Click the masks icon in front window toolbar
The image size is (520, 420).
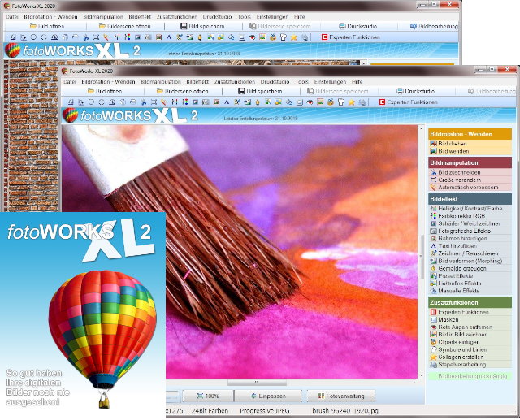300,102
